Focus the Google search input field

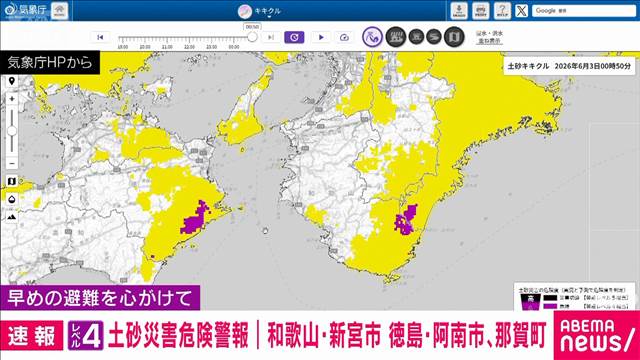(x=584, y=11)
